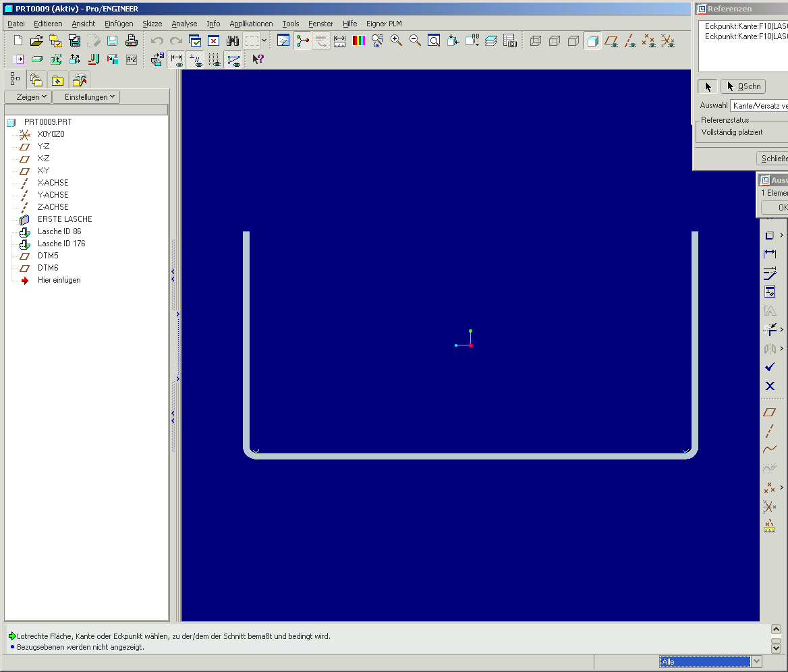Toggle sketch dimensions display
Viewport: 788px width, 672px height.
pos(176,59)
